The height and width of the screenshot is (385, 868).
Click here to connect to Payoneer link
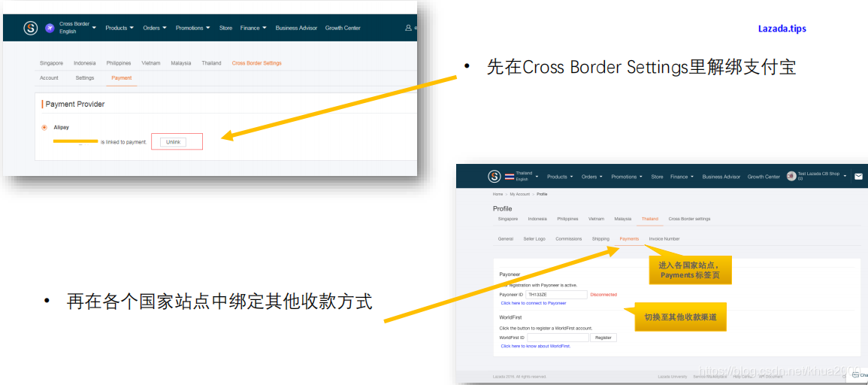click(x=534, y=303)
